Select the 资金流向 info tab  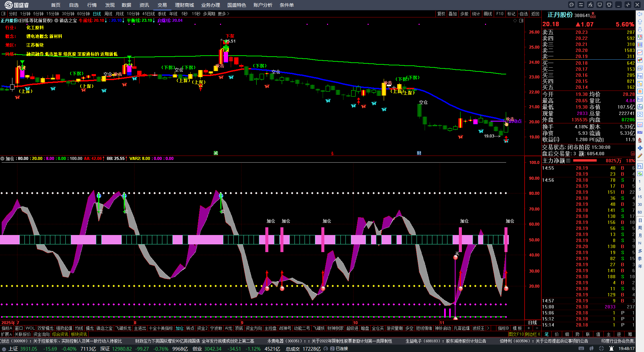[42, 334]
